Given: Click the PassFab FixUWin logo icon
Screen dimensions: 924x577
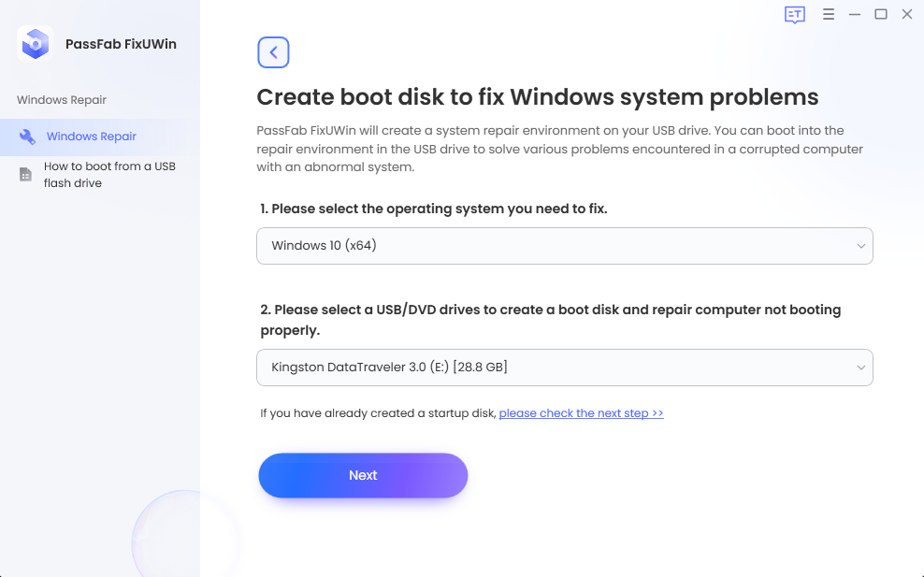Looking at the screenshot, I should [35, 44].
